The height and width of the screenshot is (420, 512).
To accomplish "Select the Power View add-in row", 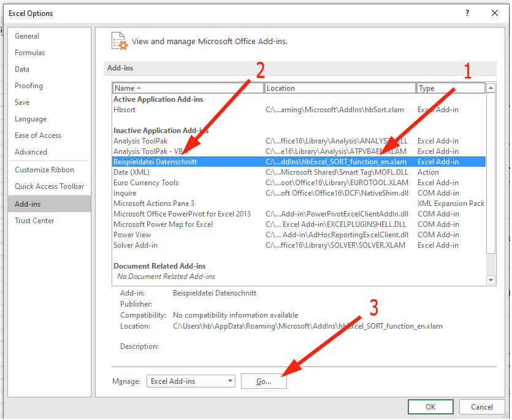I will 299,235.
